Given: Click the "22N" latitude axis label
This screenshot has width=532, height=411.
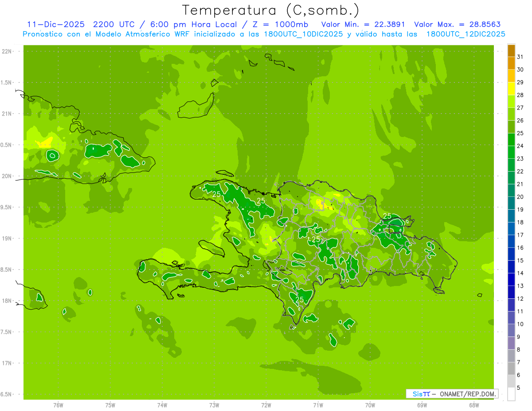Looking at the screenshot, I should tap(8, 51).
